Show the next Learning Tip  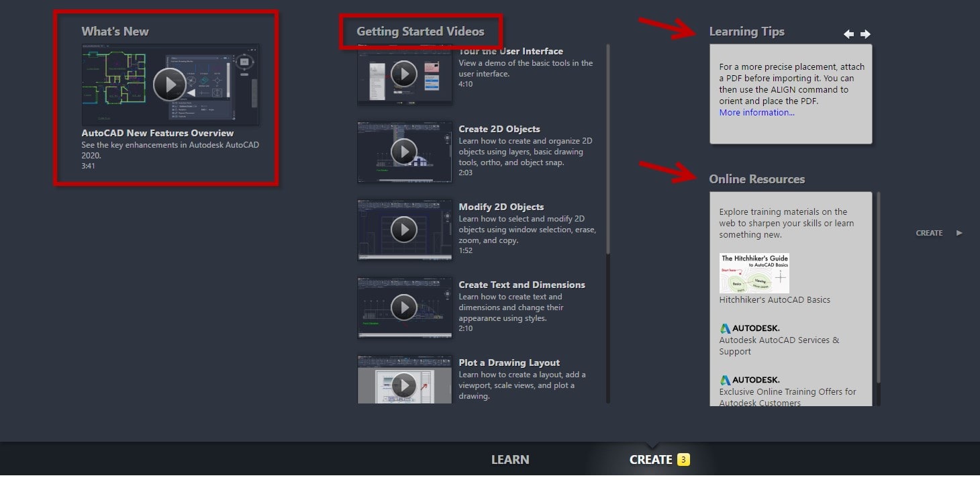[x=866, y=33]
